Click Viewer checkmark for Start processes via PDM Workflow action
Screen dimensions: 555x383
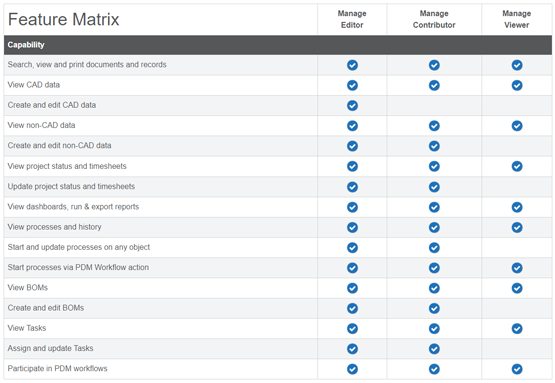point(517,268)
